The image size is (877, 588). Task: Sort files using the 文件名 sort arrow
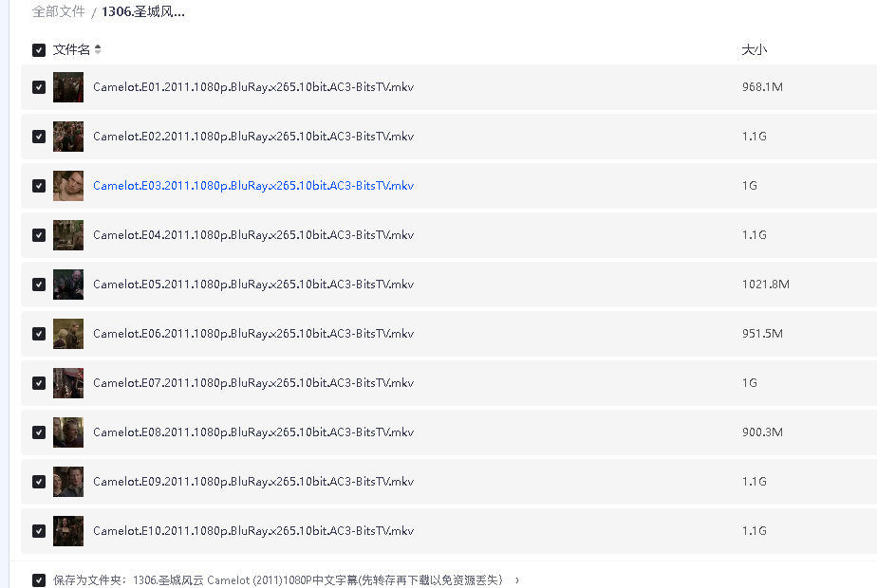98,49
